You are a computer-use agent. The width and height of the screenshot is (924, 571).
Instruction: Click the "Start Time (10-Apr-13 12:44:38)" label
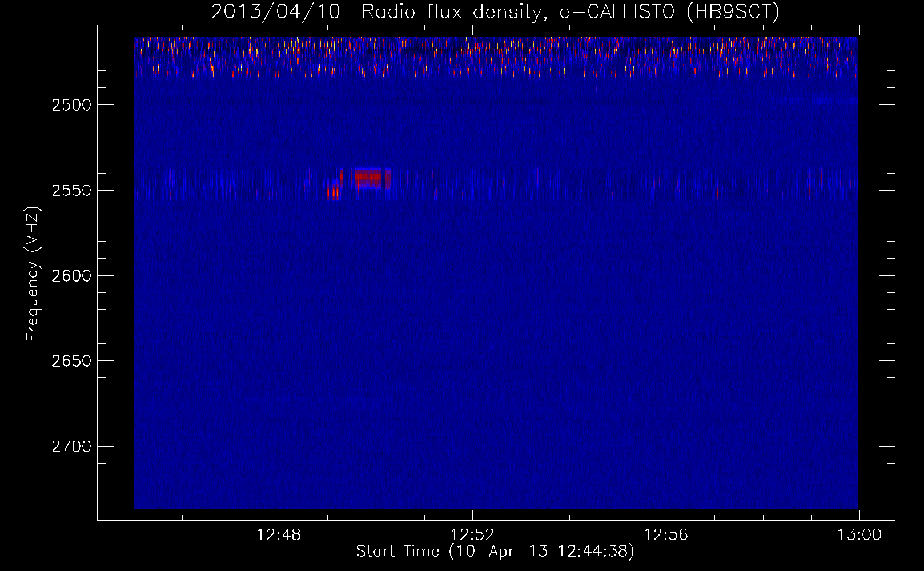point(495,552)
